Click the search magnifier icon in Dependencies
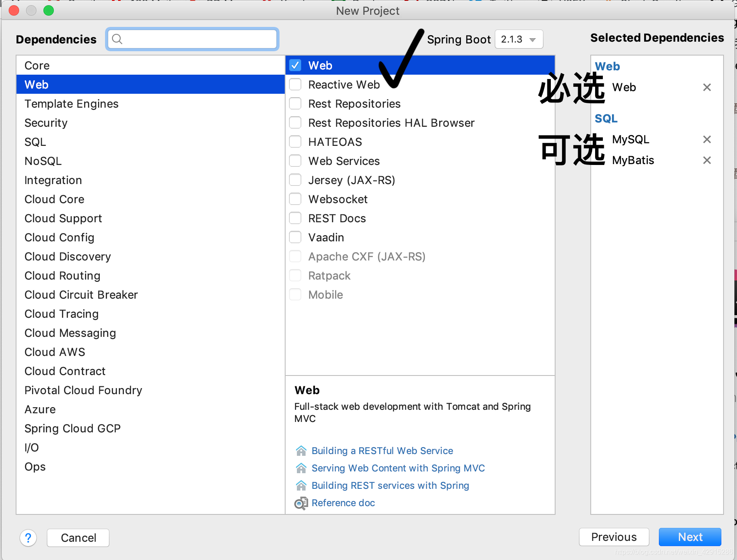The image size is (737, 560). [x=117, y=39]
